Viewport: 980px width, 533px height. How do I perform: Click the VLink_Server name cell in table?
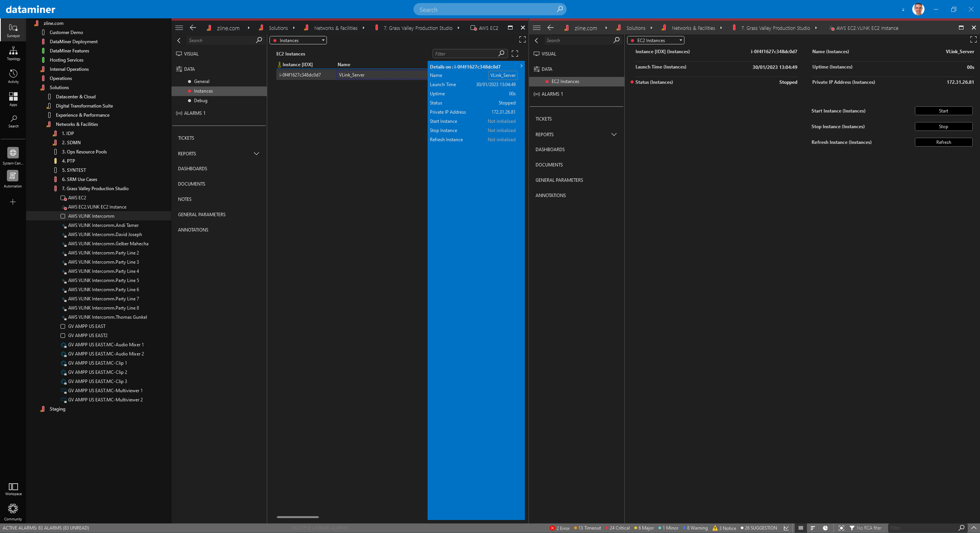(382, 75)
